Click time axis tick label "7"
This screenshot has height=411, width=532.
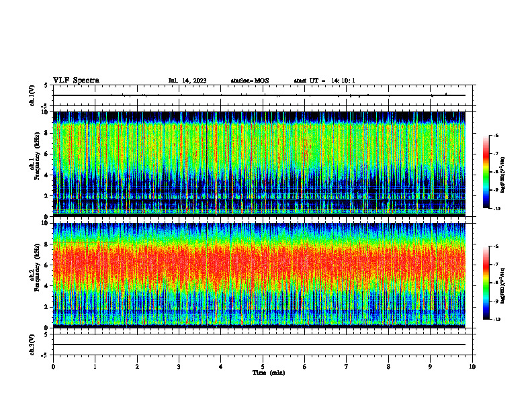(347, 367)
